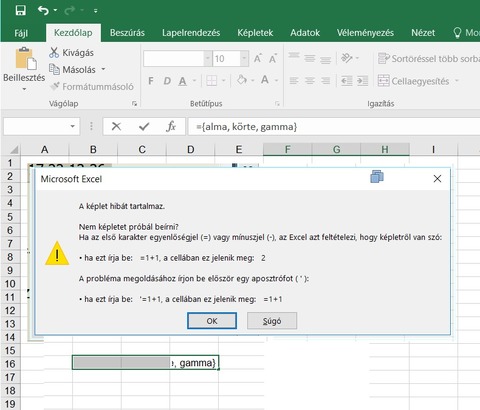Click the align left icon

(294, 81)
